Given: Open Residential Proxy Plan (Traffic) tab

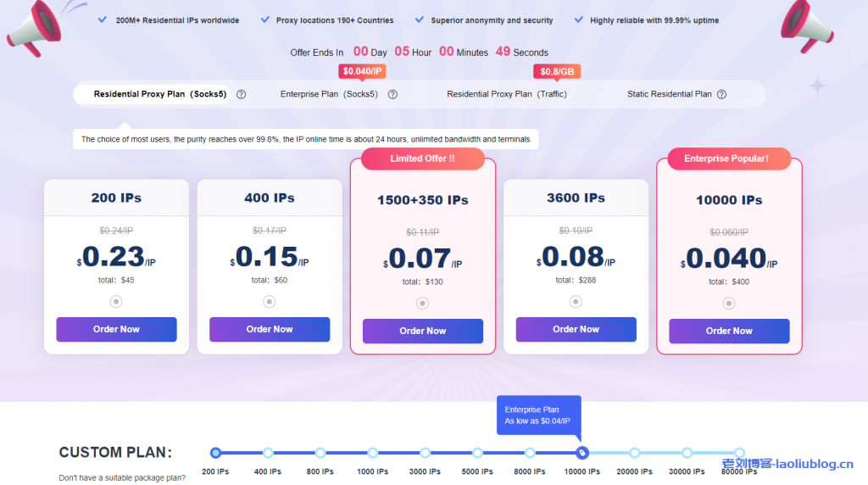Looking at the screenshot, I should point(507,94).
